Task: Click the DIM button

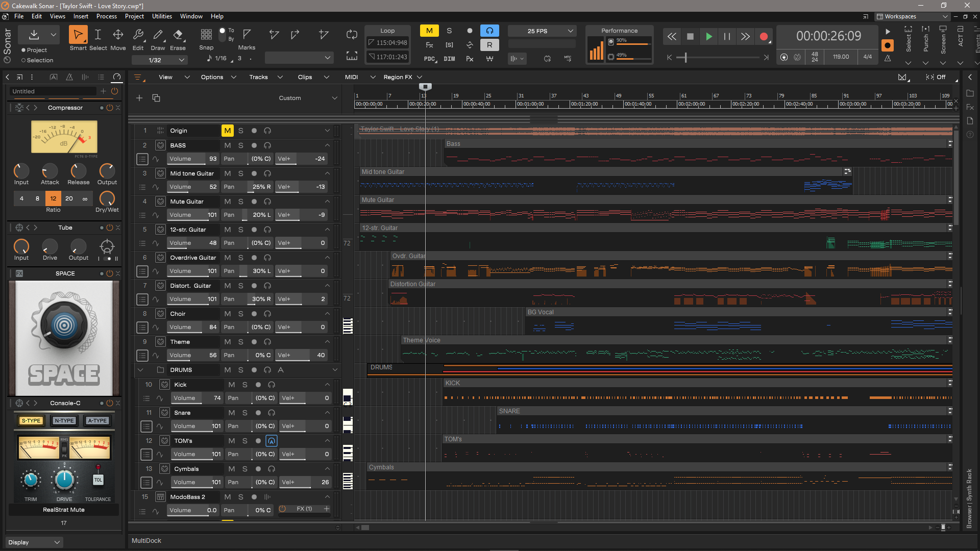Action: (x=449, y=59)
